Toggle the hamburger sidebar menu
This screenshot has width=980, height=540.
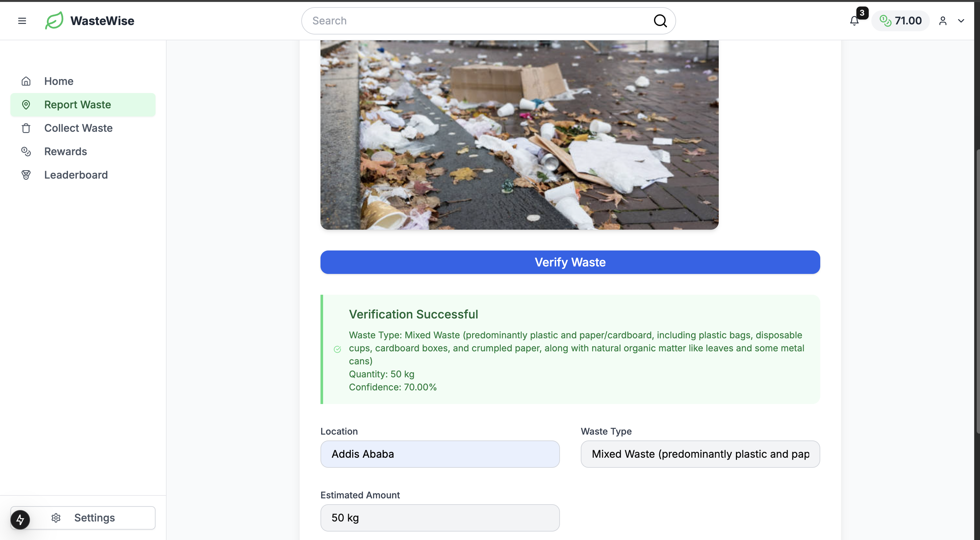(22, 21)
